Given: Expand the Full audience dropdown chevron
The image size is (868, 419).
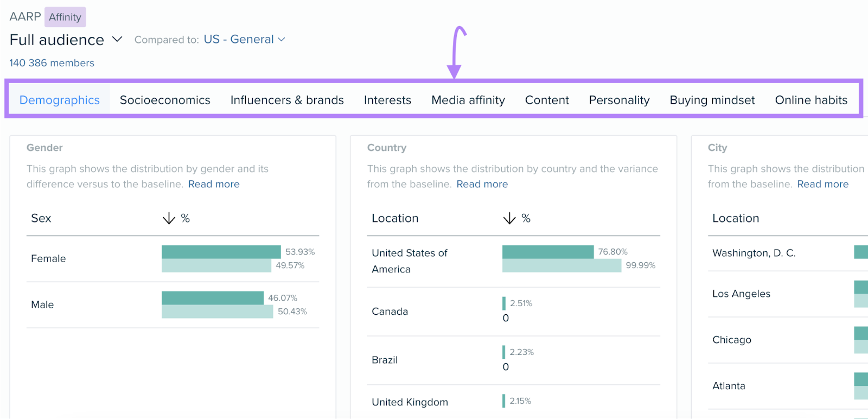Looking at the screenshot, I should pyautogui.click(x=117, y=40).
